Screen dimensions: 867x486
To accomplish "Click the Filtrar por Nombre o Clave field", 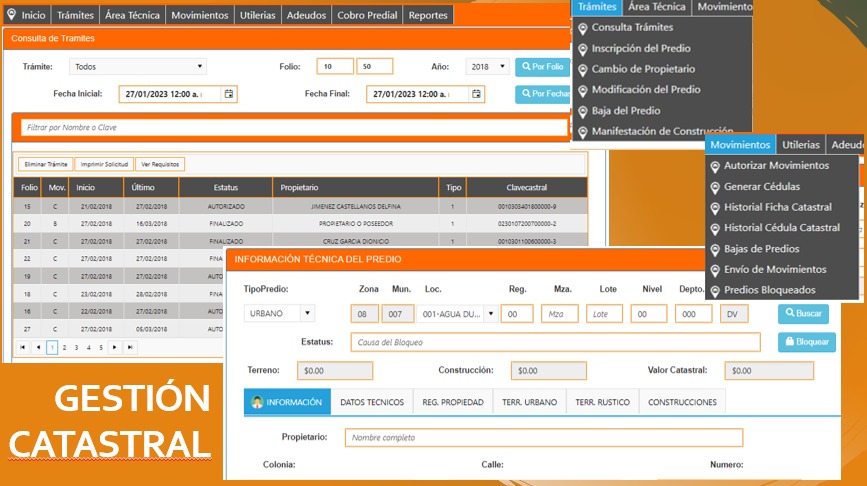I will [300, 128].
